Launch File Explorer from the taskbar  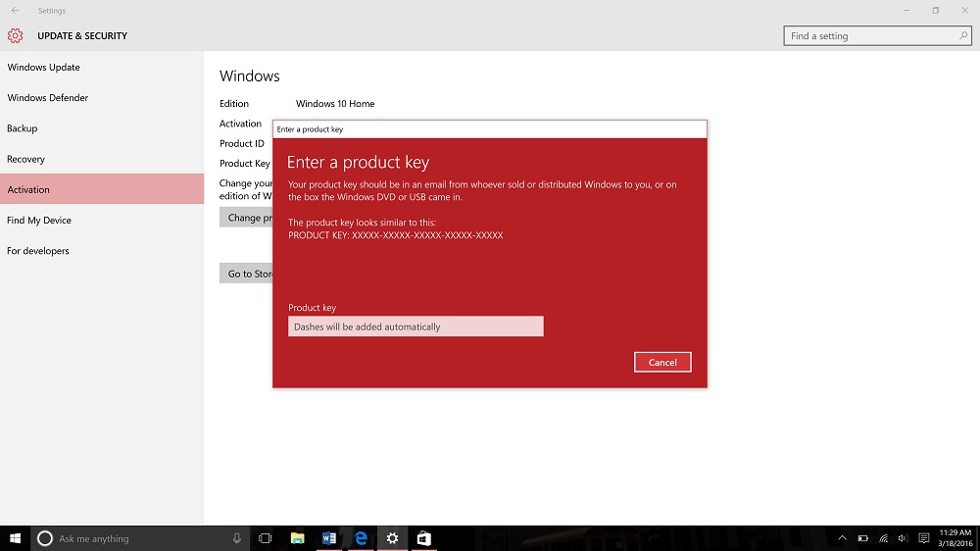[298, 538]
